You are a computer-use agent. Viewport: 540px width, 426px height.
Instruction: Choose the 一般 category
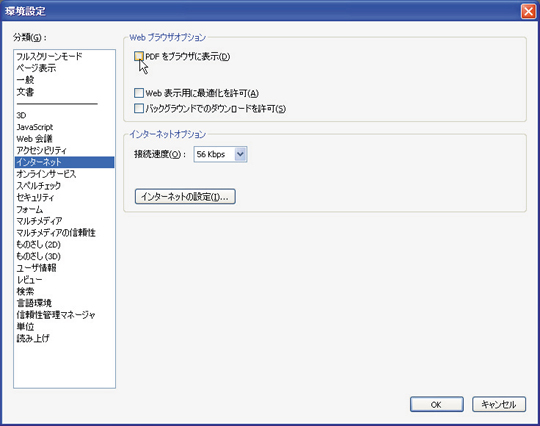[25, 80]
